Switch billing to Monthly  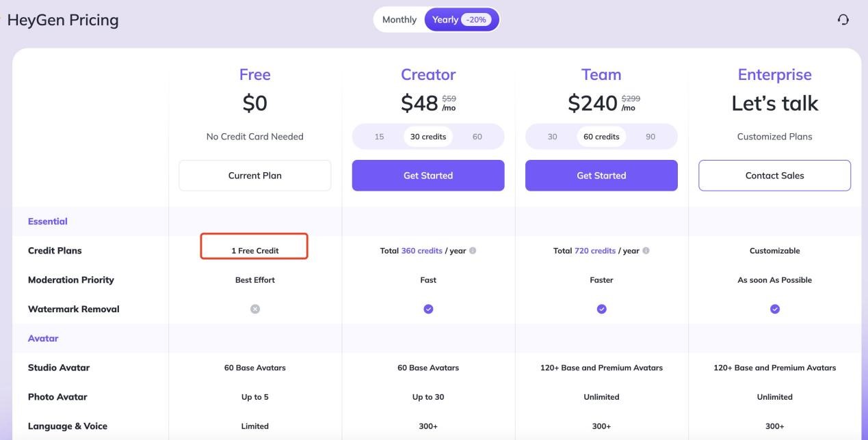click(x=399, y=20)
